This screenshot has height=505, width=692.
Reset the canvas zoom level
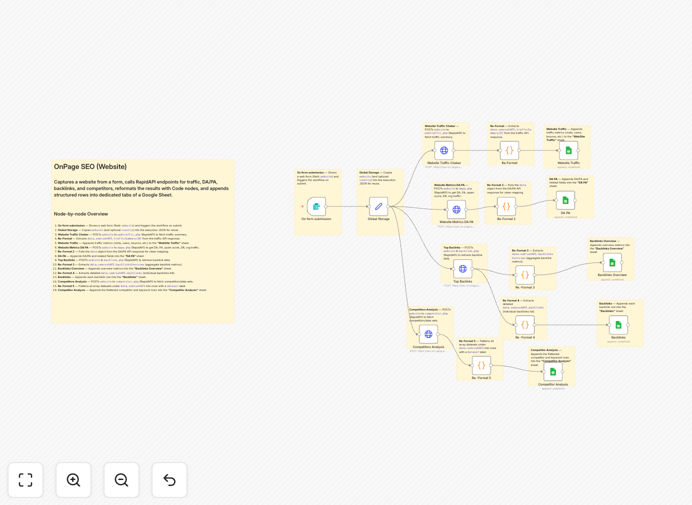pos(169,480)
